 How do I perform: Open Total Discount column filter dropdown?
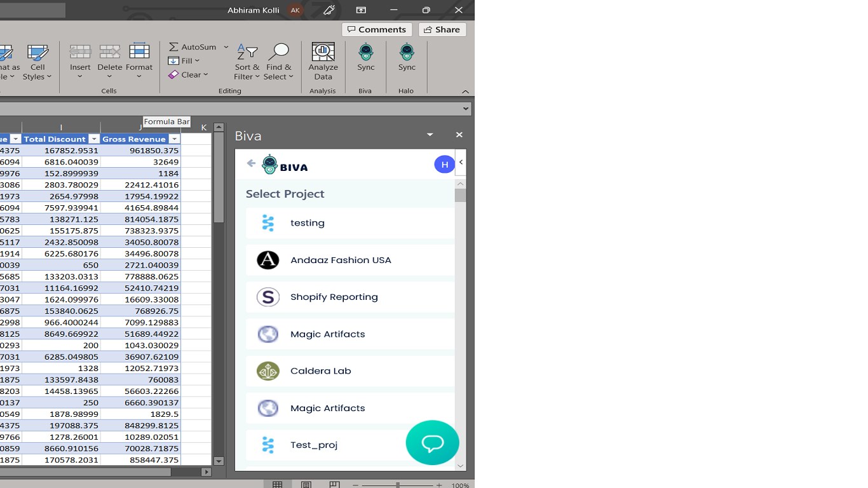93,139
